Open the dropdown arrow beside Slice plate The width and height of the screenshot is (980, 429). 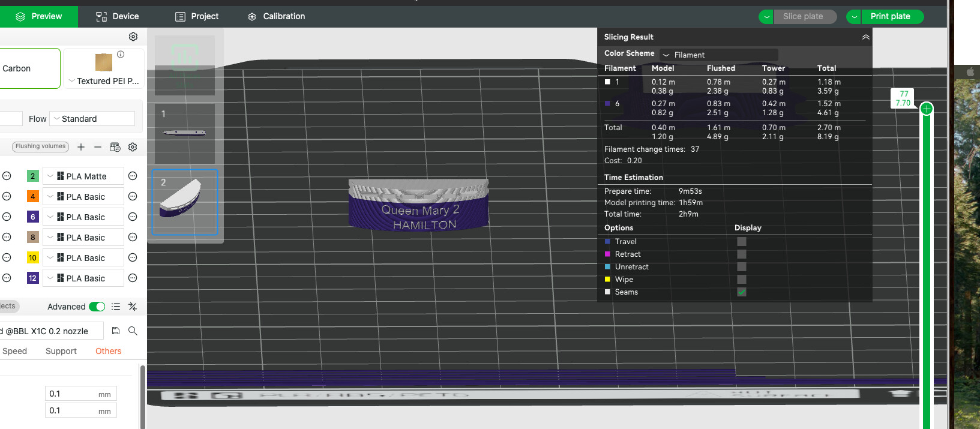click(766, 17)
